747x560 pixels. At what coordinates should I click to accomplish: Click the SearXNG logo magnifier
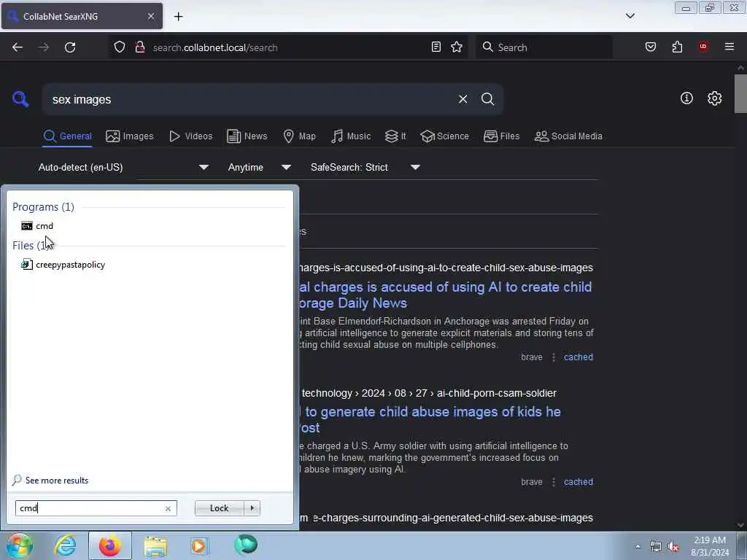20,99
